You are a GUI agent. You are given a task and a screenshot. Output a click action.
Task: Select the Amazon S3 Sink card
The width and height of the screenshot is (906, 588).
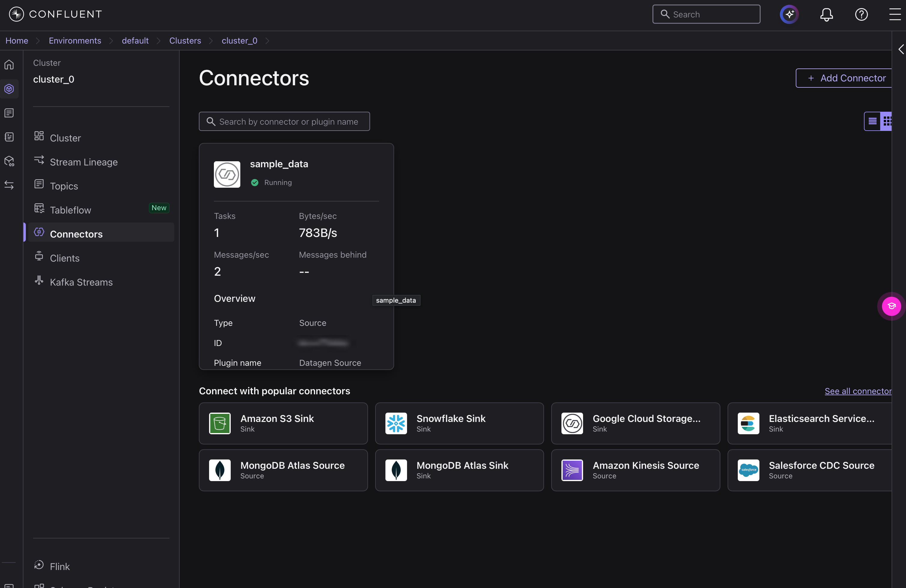point(283,423)
